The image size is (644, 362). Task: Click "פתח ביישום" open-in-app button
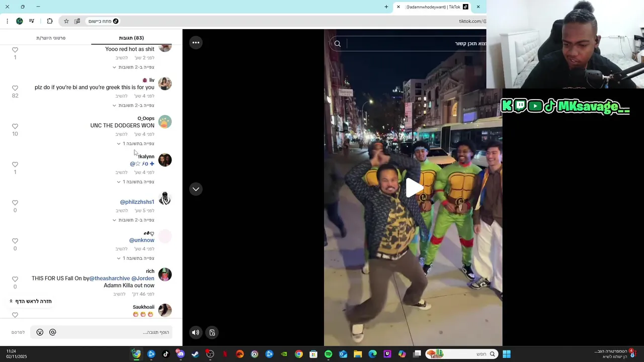pos(103,21)
